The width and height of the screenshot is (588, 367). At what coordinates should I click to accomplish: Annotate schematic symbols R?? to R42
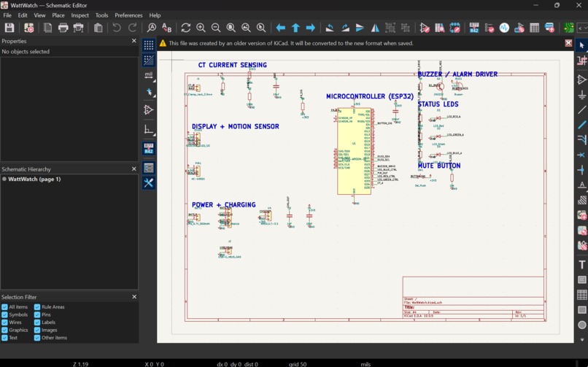point(474,28)
